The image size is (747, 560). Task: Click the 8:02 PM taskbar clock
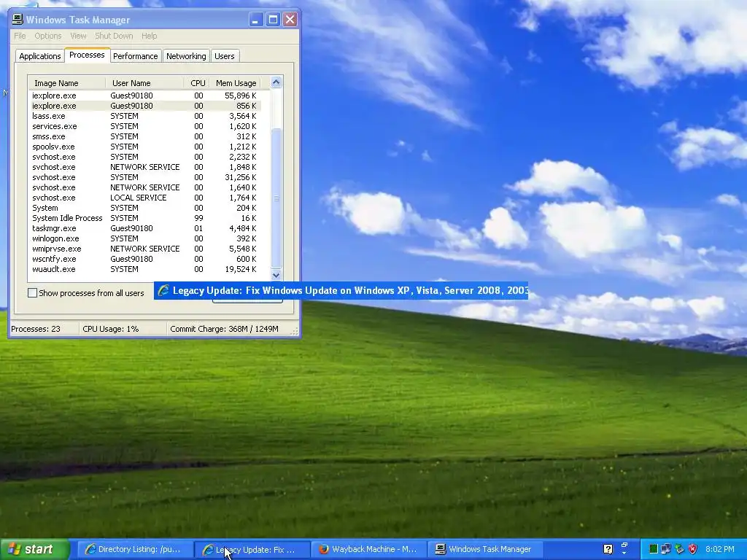tap(719, 549)
